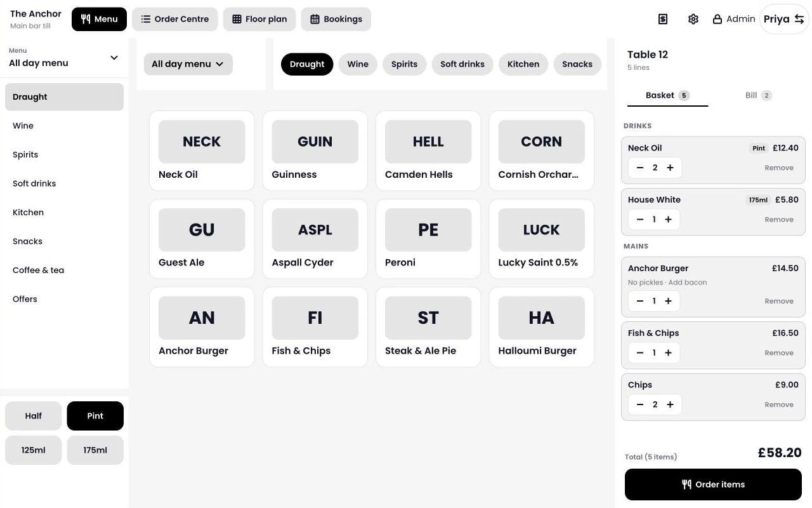Add Cornish Orchards to the order

542,151
